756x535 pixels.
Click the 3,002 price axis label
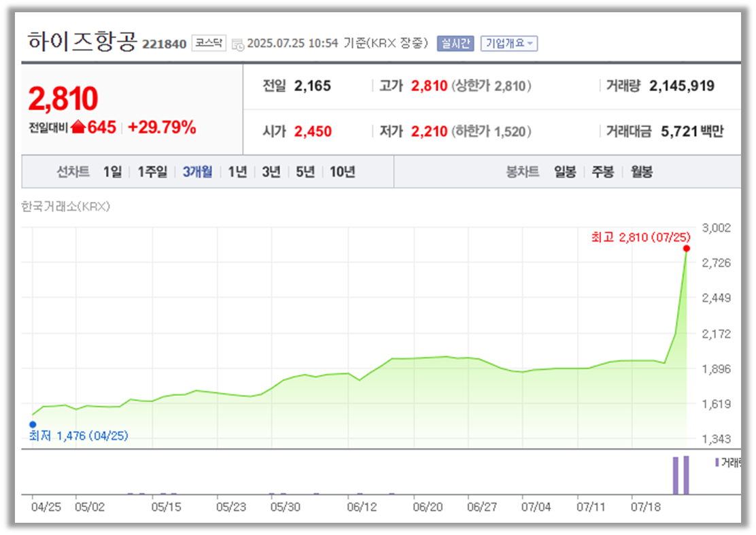pyautogui.click(x=716, y=228)
